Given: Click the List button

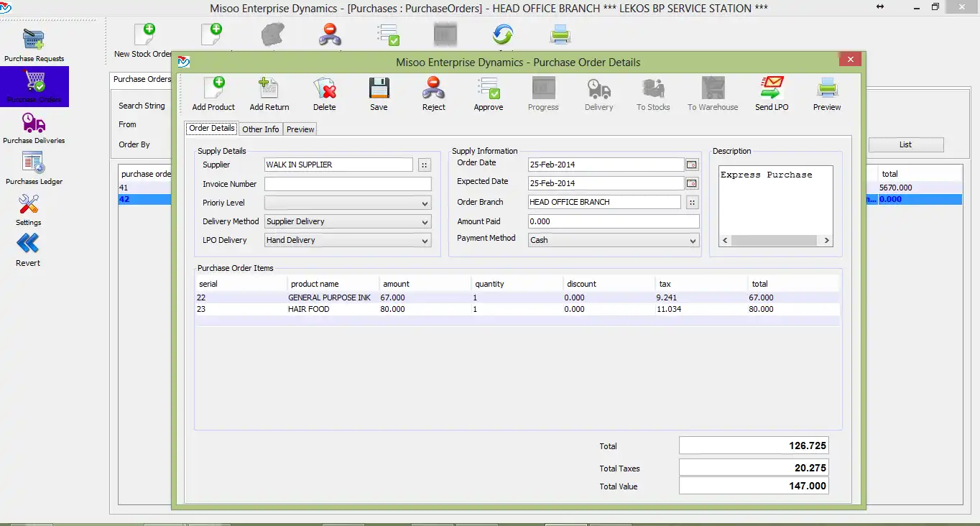Looking at the screenshot, I should click(x=905, y=144).
